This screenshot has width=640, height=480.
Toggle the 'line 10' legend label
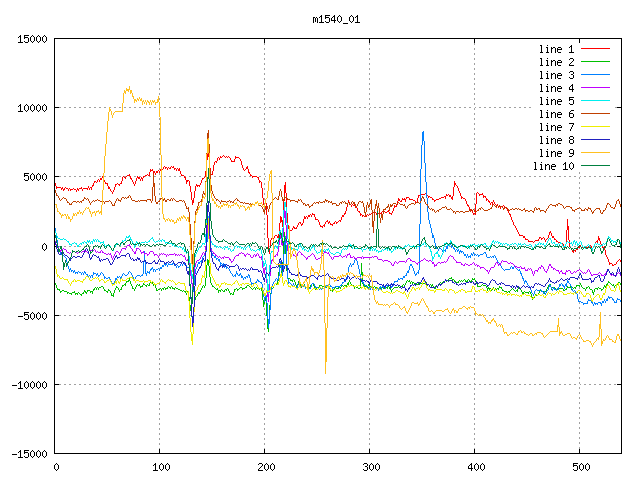point(553,166)
